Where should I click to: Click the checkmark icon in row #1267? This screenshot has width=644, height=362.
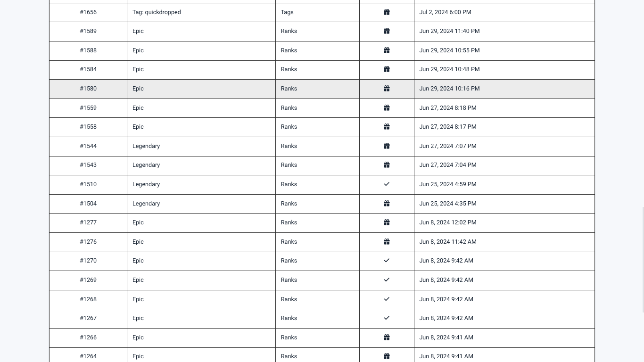click(x=387, y=318)
